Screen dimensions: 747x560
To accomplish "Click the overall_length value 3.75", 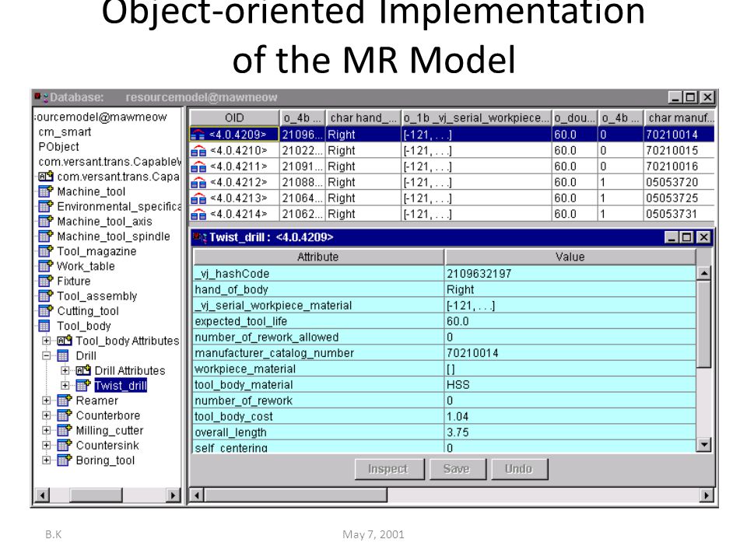I will [458, 432].
